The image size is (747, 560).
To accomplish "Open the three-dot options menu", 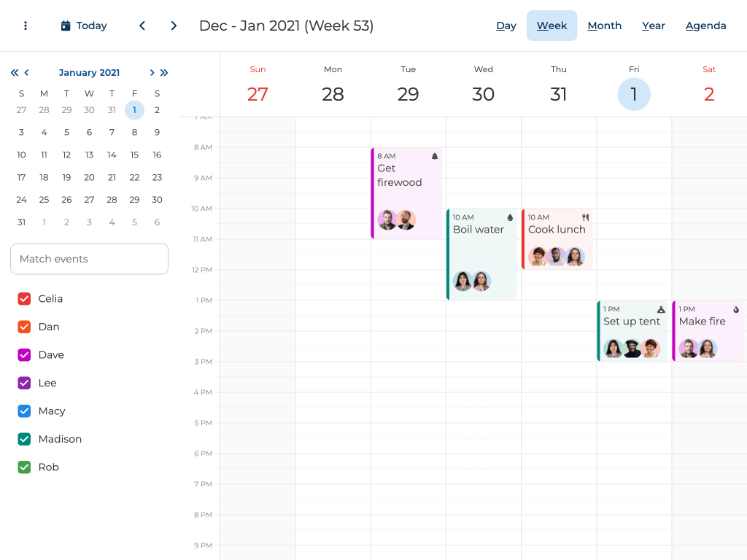I will tap(26, 26).
